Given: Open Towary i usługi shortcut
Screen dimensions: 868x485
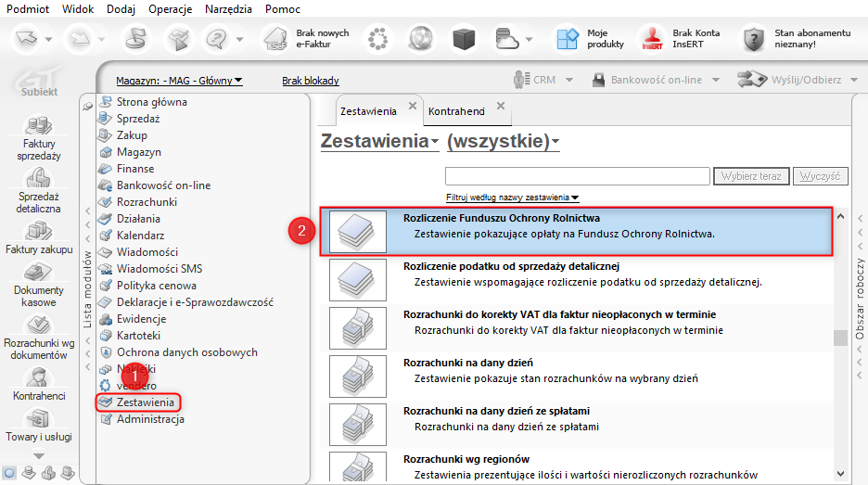Looking at the screenshot, I should [39, 425].
